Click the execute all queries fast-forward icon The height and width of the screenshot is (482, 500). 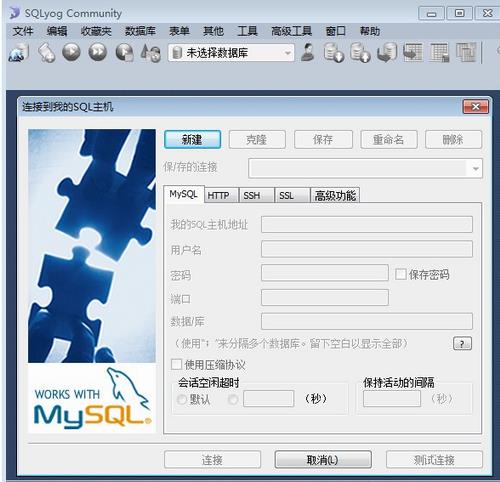98,52
